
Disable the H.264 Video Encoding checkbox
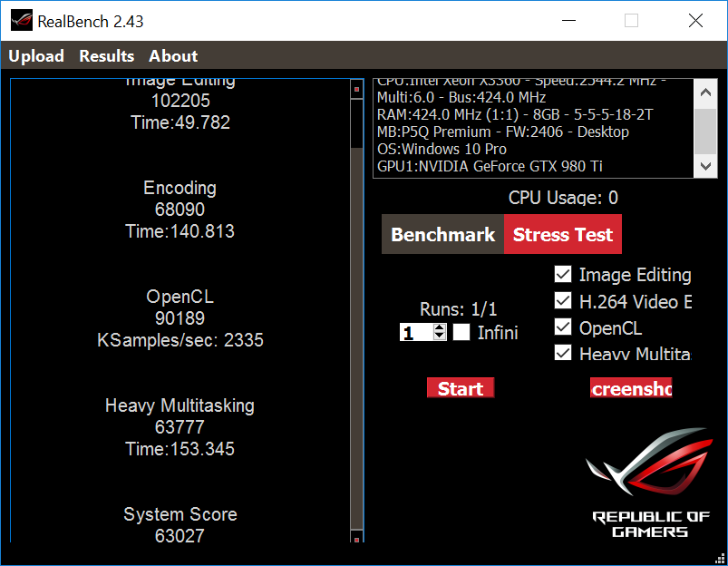tap(563, 301)
